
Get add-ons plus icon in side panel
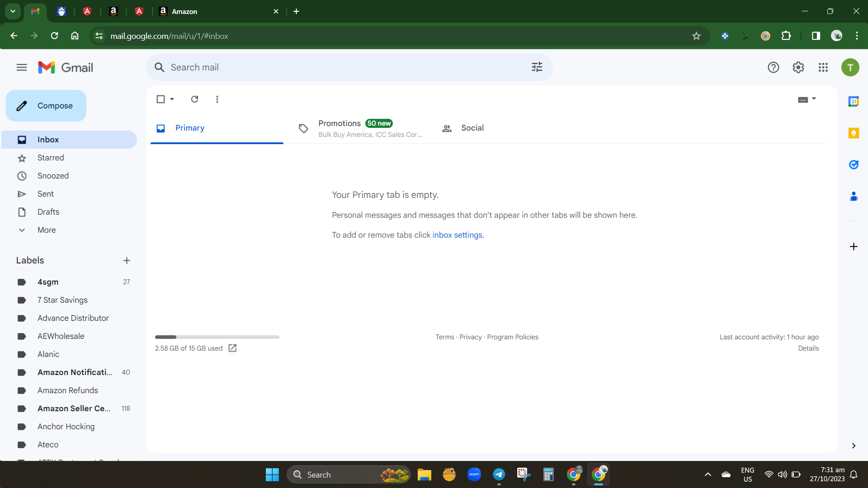[854, 246]
